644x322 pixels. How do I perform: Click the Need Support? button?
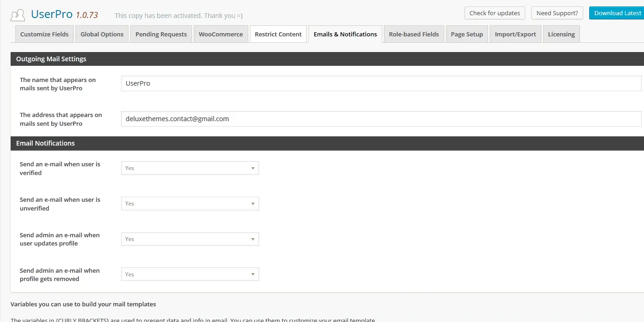[557, 13]
